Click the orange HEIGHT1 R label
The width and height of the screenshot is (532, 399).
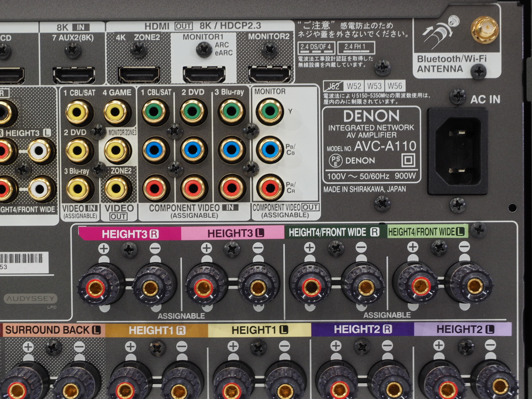pos(157,330)
